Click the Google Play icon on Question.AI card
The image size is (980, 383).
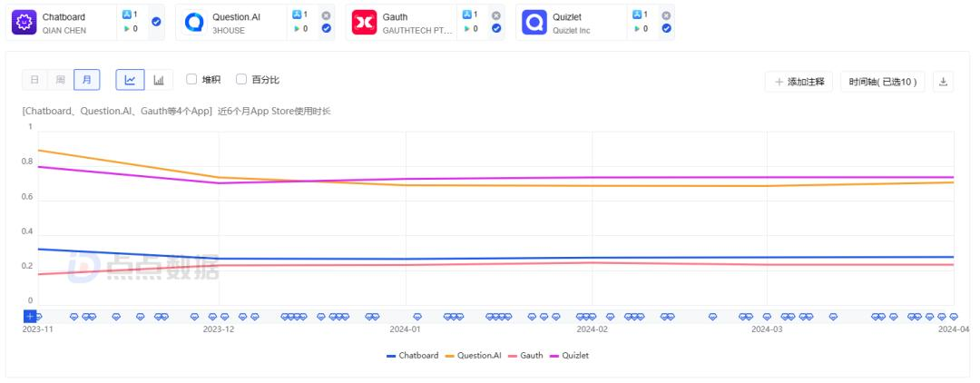pos(297,29)
